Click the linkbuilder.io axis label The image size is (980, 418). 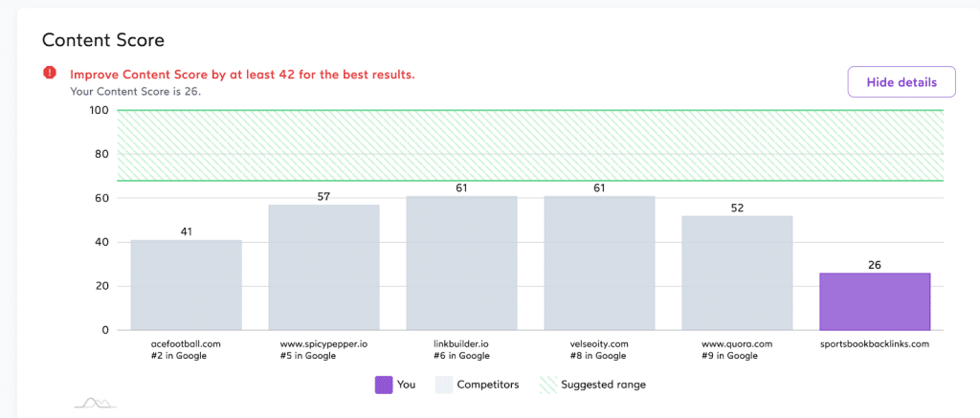point(461,343)
